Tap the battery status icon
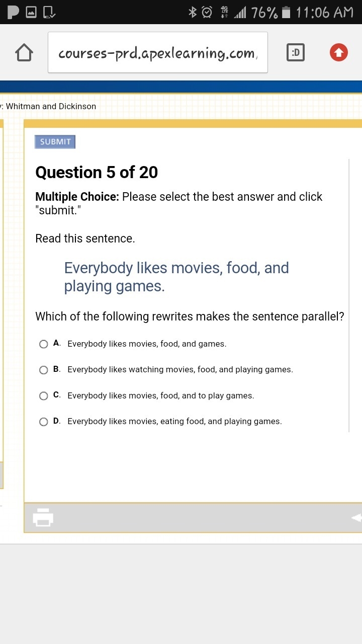 click(286, 12)
